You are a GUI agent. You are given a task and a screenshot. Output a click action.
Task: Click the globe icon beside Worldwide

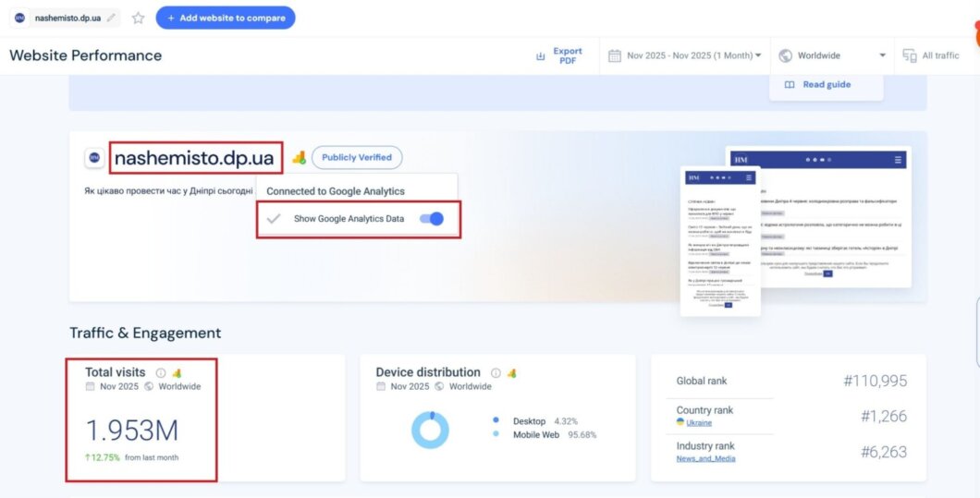point(786,55)
